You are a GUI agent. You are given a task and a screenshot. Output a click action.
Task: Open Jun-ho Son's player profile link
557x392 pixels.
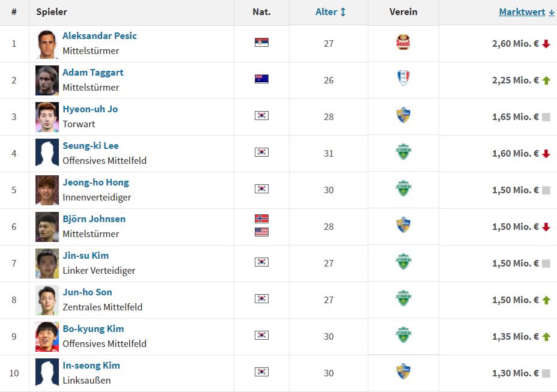pyautogui.click(x=87, y=292)
